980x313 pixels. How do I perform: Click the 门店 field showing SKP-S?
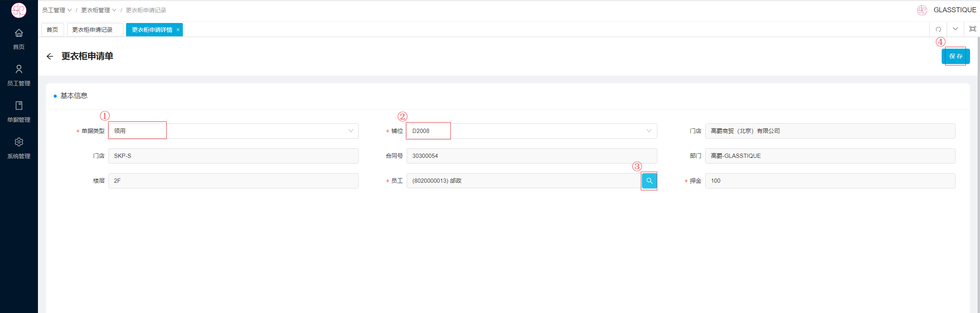pyautogui.click(x=233, y=156)
